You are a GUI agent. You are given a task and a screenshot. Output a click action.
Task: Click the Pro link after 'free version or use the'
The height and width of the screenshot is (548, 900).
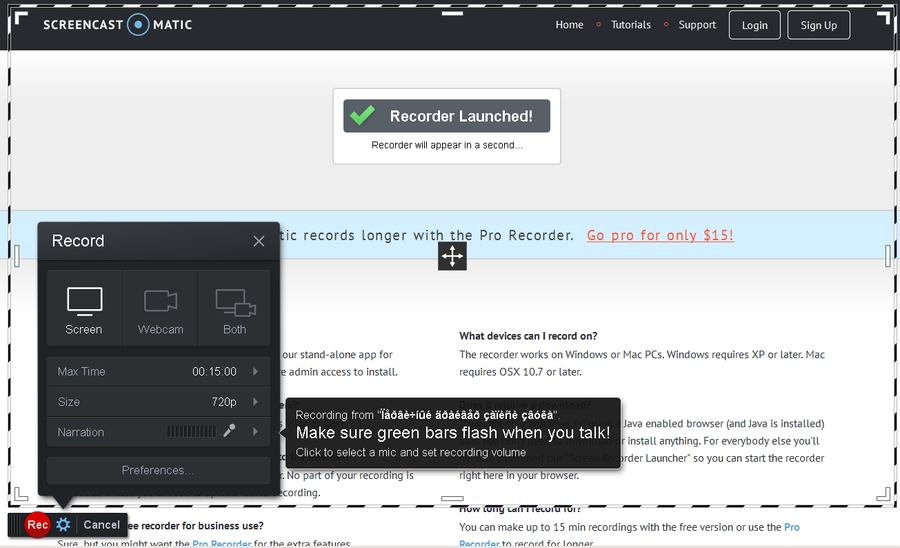pyautogui.click(x=792, y=527)
